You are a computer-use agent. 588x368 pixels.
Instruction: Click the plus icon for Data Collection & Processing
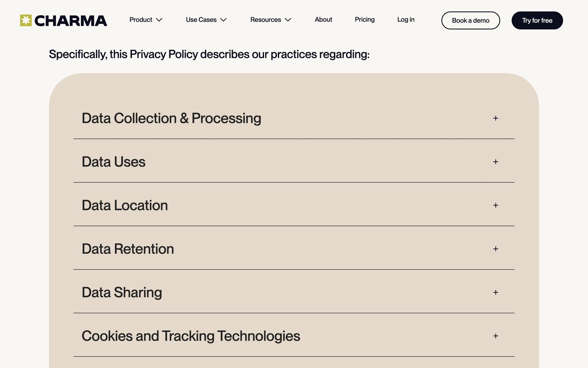(496, 118)
